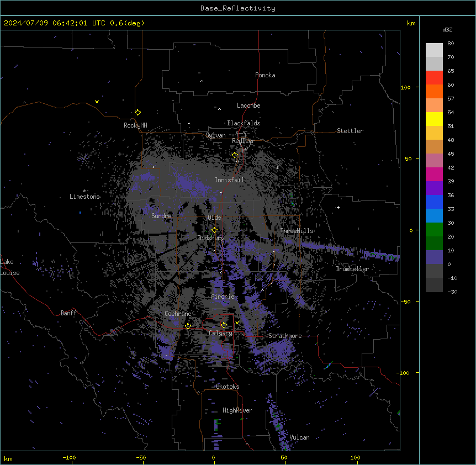Select the purple 36-39 dBZ legend swatch
Image resolution: width=476 pixels, height=465 pixels.
click(x=434, y=188)
